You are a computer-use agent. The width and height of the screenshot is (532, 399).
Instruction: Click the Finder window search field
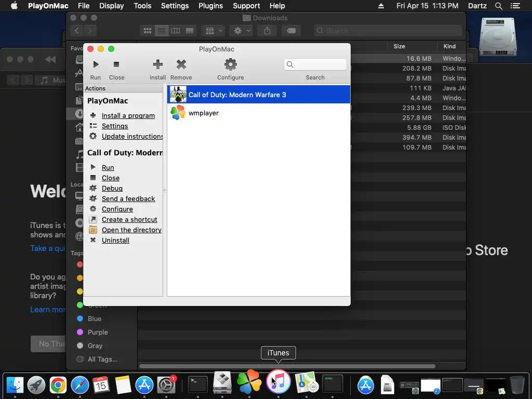pyautogui.click(x=388, y=31)
